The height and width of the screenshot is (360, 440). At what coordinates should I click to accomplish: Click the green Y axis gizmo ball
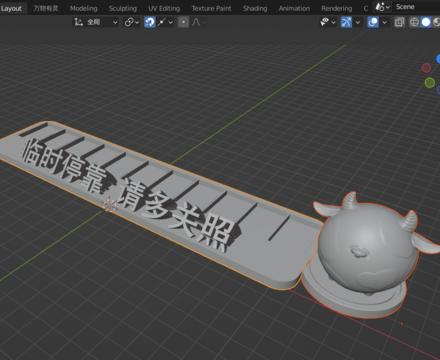pos(430,82)
